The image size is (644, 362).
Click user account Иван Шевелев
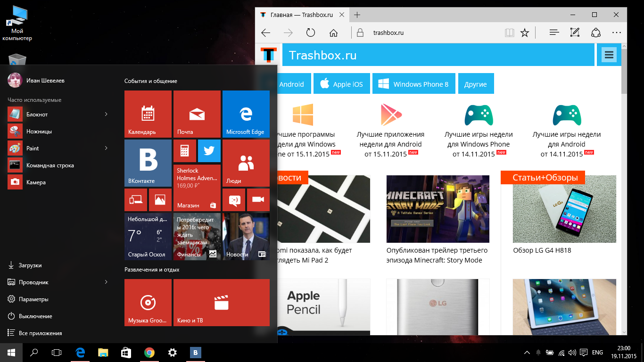coord(37,80)
